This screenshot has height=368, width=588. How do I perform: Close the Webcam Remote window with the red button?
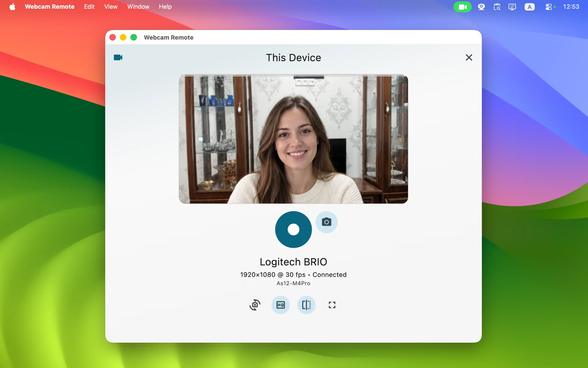coord(113,37)
